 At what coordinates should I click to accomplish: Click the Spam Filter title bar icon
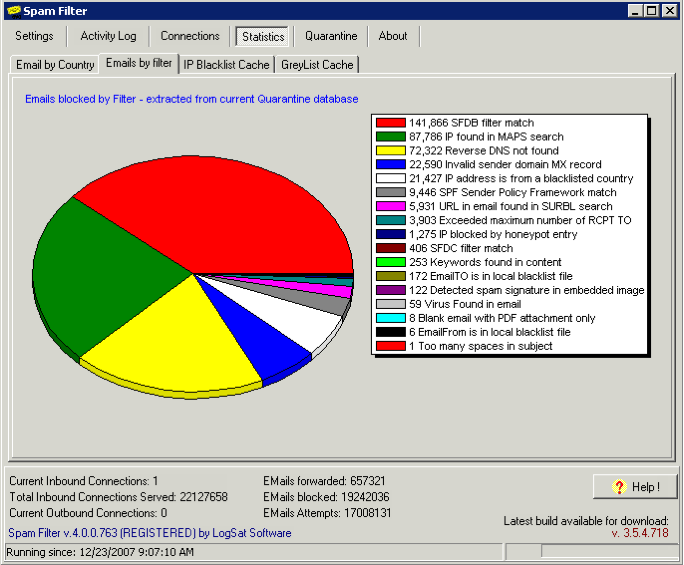(x=12, y=11)
